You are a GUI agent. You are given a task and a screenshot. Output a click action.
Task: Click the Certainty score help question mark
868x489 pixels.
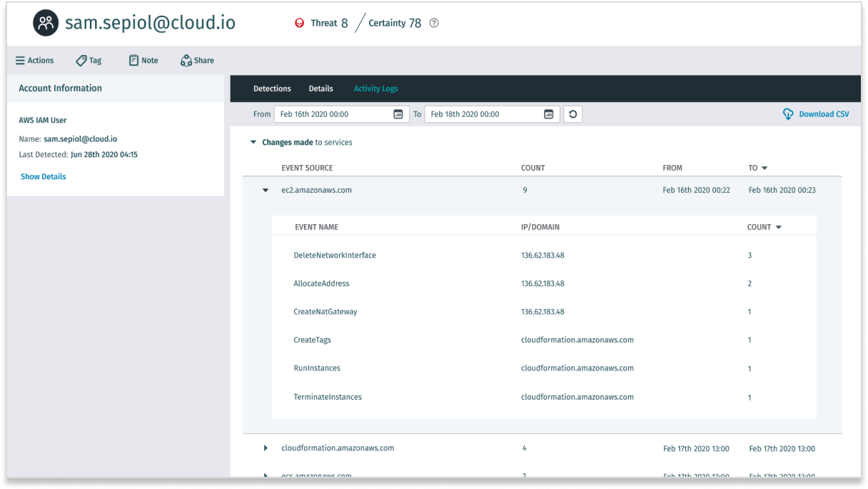(x=433, y=23)
